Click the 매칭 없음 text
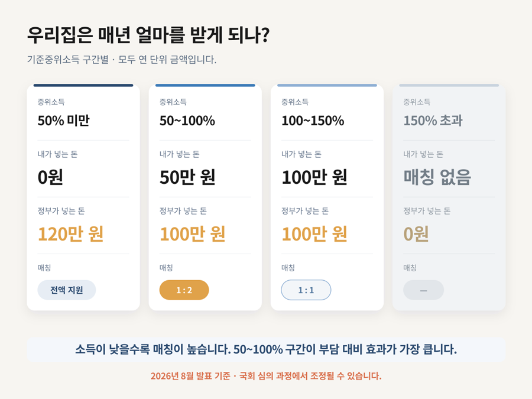Viewport: 532px width, 399px height. [437, 177]
